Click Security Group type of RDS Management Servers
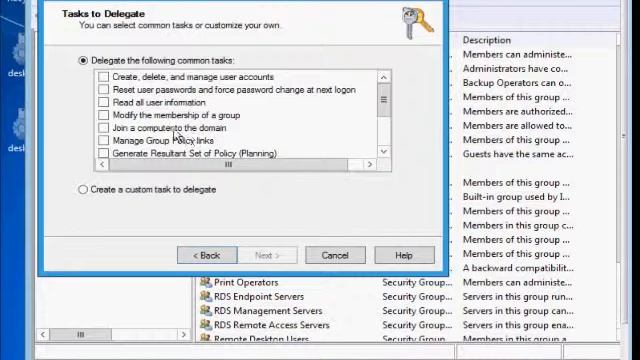The height and width of the screenshot is (360, 640). pyautogui.click(x=417, y=311)
